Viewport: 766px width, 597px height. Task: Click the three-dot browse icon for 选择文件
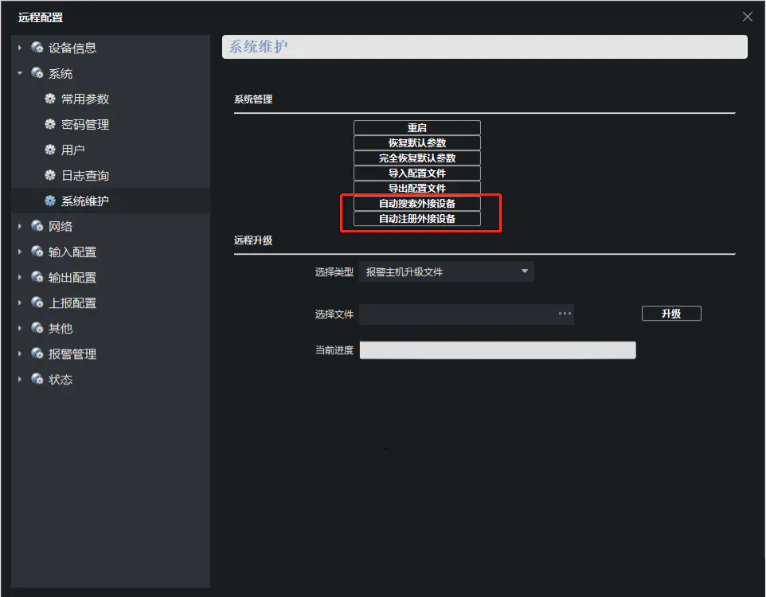click(x=565, y=314)
